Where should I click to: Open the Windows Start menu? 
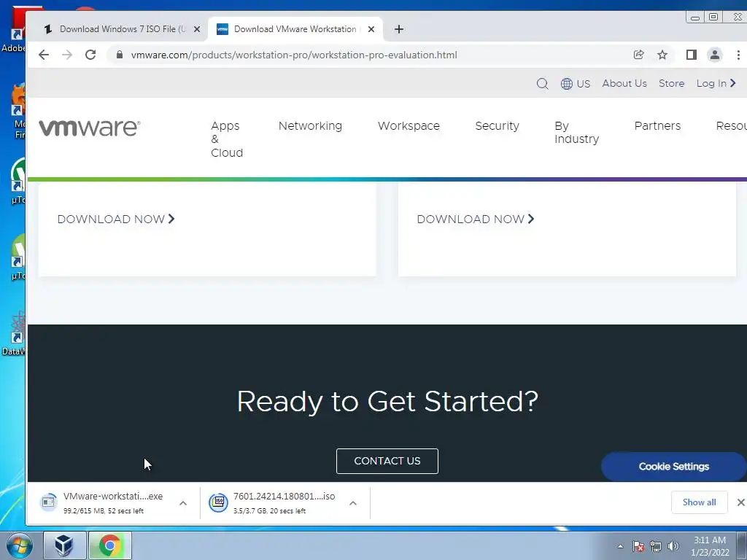tap(20, 545)
